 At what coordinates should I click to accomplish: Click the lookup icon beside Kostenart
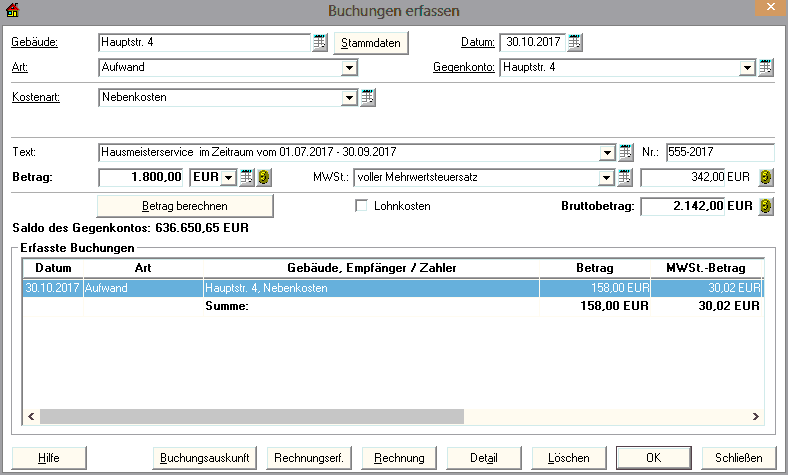368,98
